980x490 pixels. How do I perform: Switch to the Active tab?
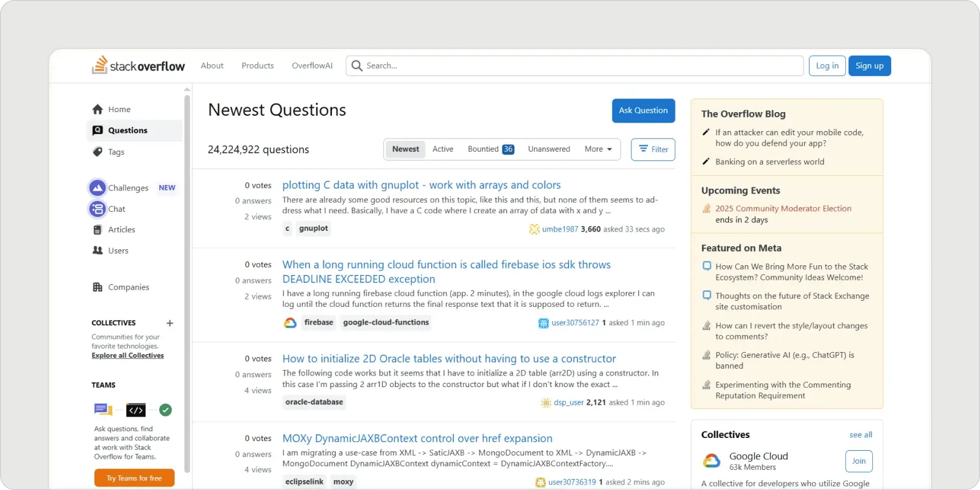[443, 149]
